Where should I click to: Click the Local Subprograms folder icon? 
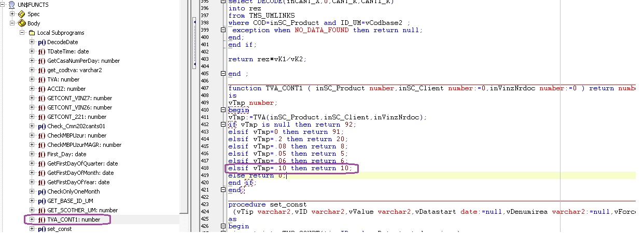(32, 33)
